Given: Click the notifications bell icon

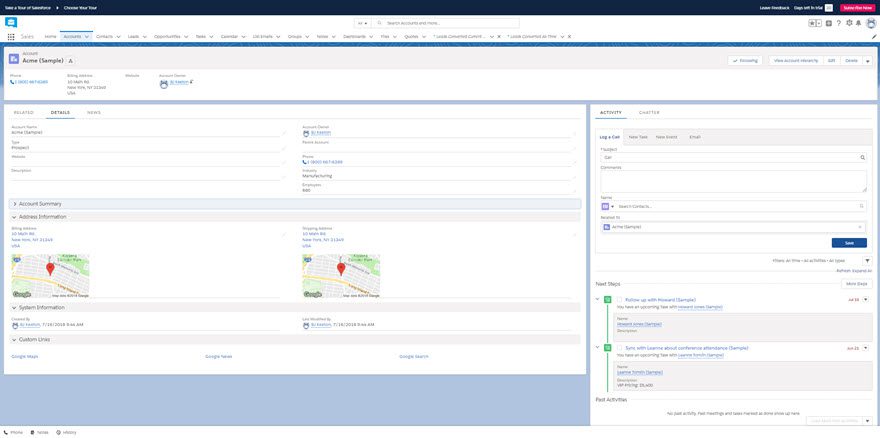Looking at the screenshot, I should pyautogui.click(x=859, y=22).
